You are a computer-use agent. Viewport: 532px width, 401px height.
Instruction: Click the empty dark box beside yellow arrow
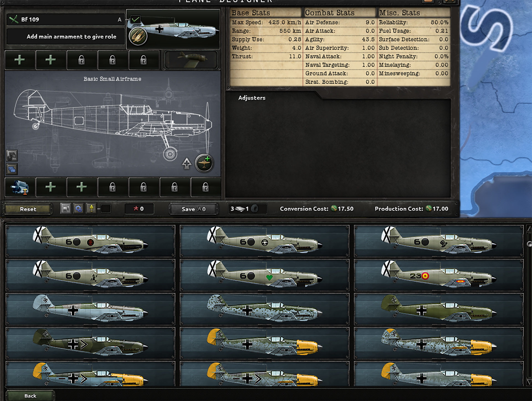[x=106, y=209]
